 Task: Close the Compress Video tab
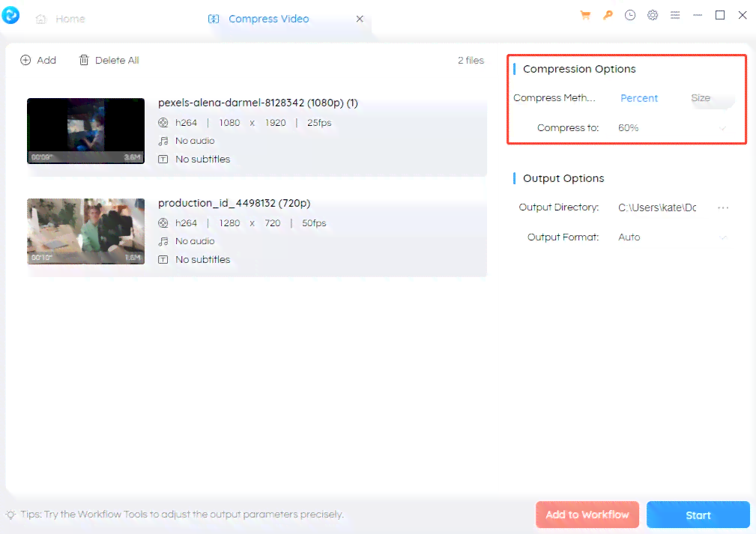[x=360, y=19]
